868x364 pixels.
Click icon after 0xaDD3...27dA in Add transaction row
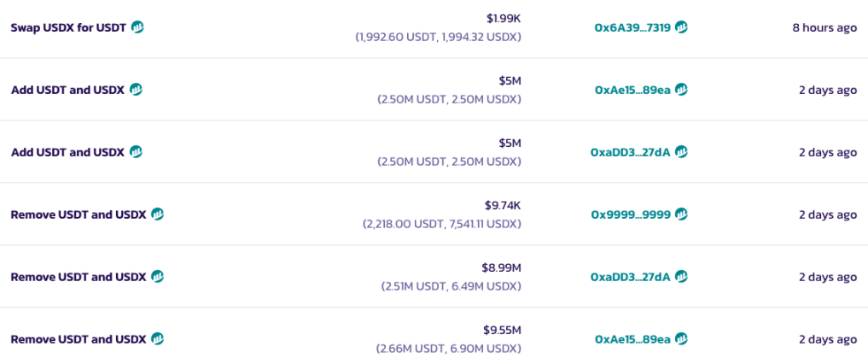click(x=681, y=152)
